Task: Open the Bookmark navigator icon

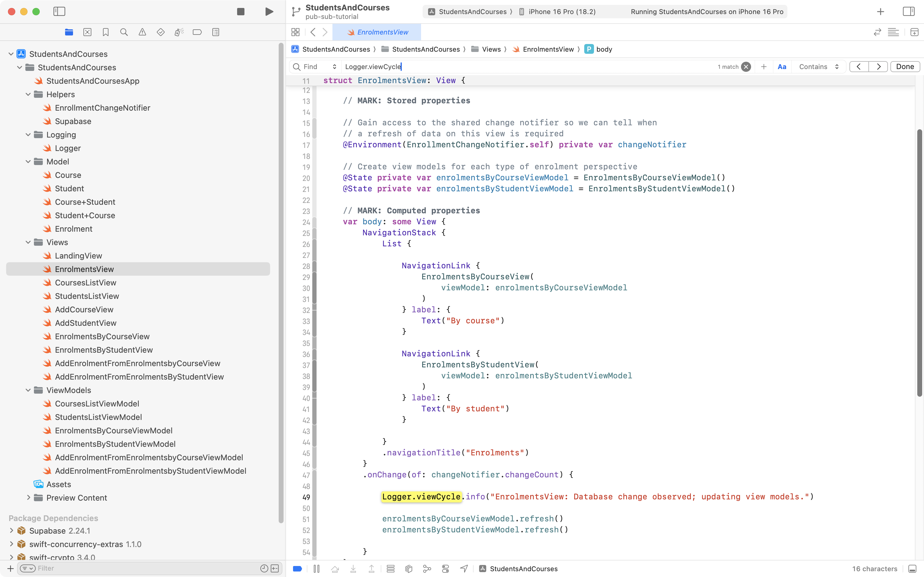Action: (x=106, y=32)
